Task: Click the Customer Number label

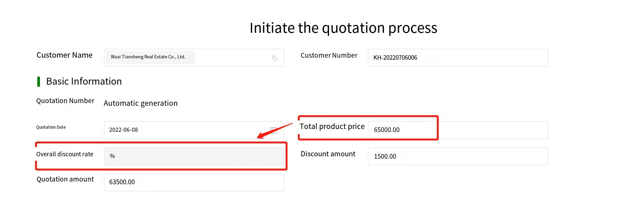Action: click(329, 55)
